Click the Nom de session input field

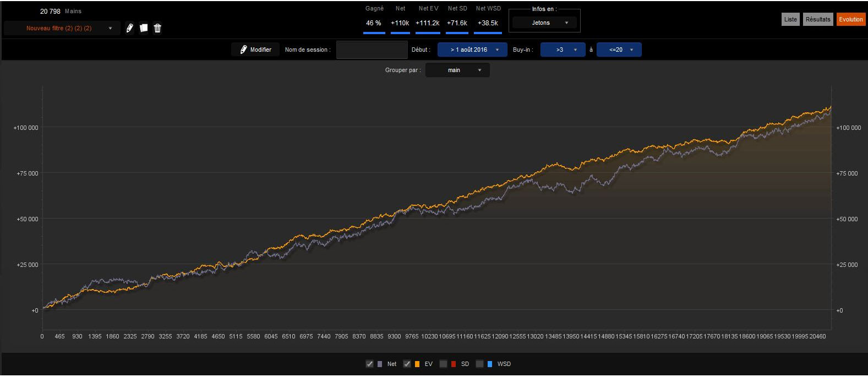pyautogui.click(x=372, y=50)
